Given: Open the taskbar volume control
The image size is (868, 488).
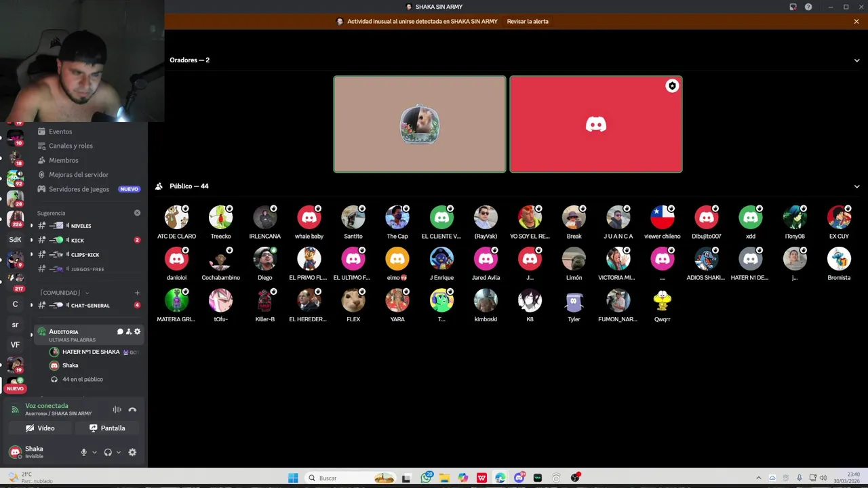Looking at the screenshot, I should pyautogui.click(x=823, y=478).
